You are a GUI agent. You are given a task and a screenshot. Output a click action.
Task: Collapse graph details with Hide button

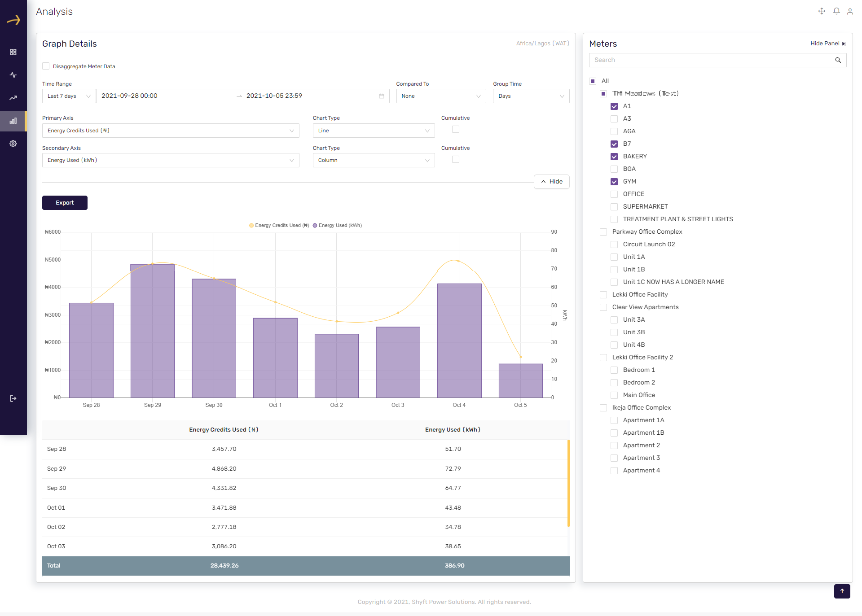(551, 182)
